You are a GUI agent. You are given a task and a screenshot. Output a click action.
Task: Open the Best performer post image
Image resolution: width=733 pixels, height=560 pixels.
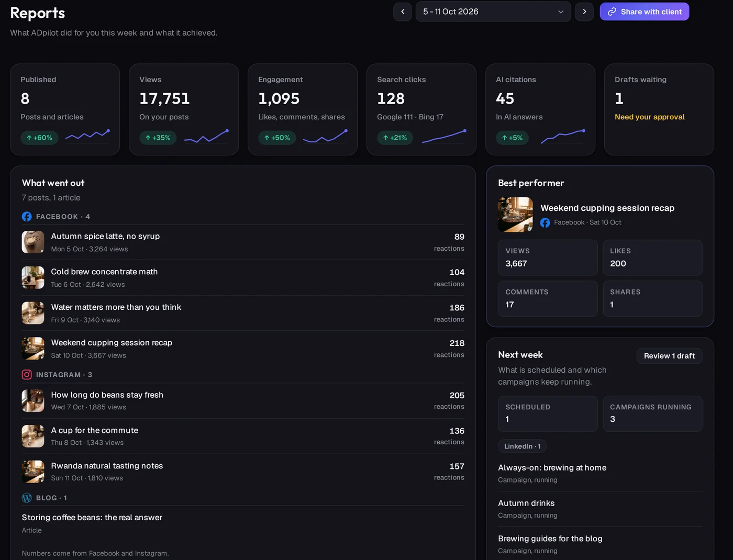[x=515, y=215]
